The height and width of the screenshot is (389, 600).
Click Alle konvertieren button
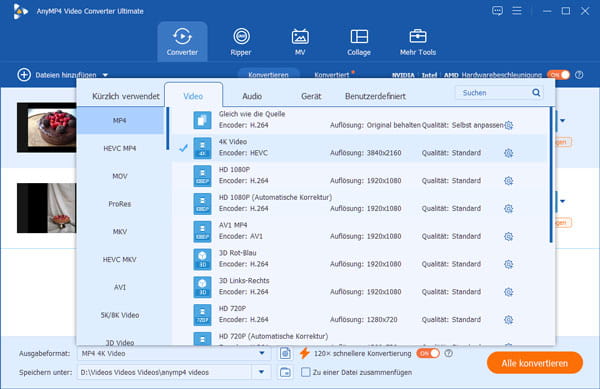pyautogui.click(x=535, y=363)
